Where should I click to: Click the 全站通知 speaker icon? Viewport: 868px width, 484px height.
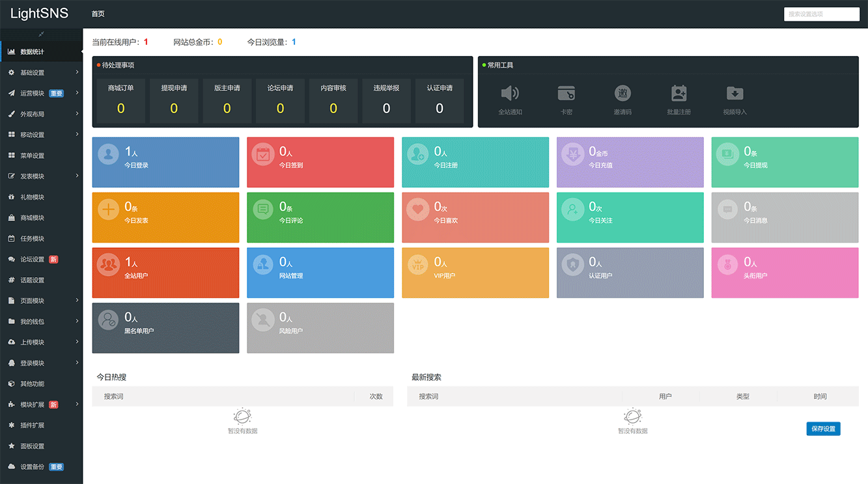(510, 94)
